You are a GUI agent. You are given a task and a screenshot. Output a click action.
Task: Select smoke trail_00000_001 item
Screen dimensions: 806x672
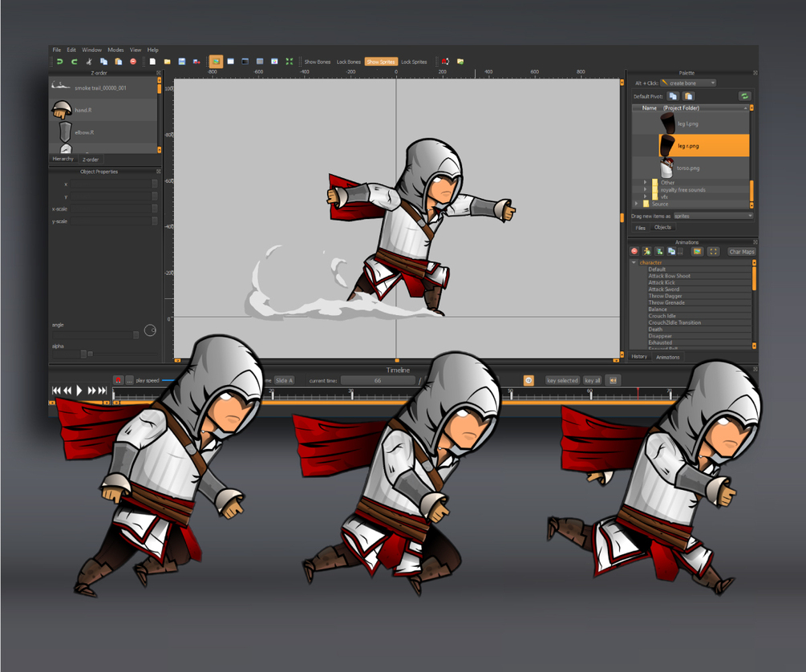(x=103, y=88)
